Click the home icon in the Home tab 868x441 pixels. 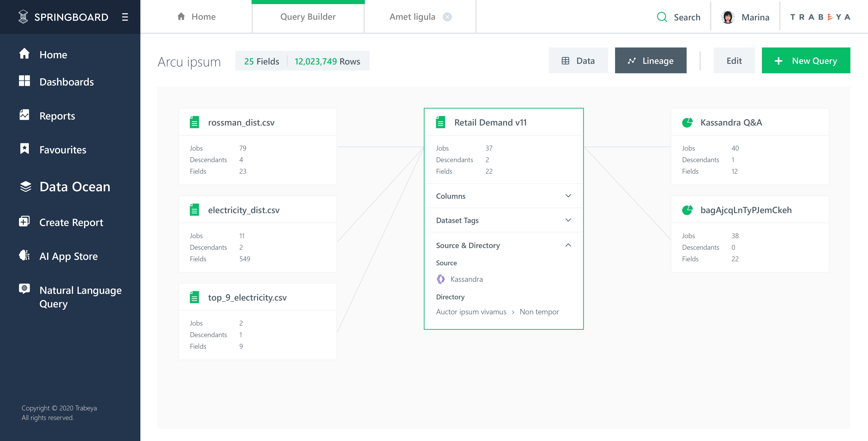181,16
